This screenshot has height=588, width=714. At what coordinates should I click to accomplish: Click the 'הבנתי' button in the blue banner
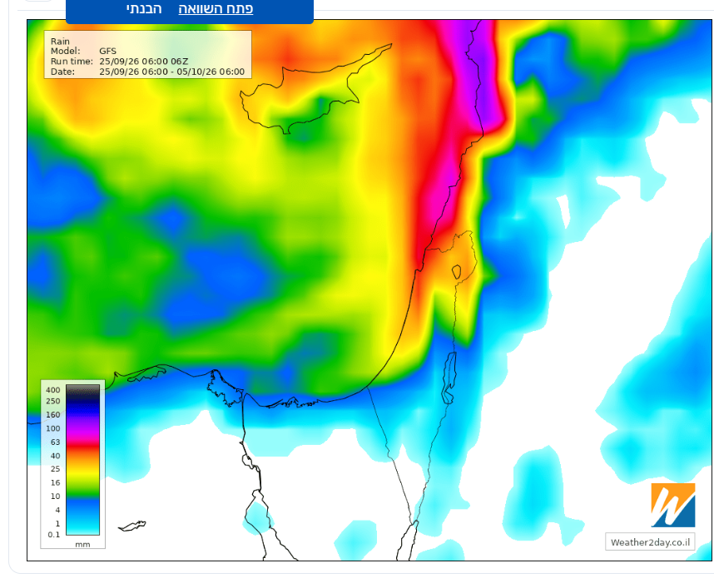click(x=144, y=9)
